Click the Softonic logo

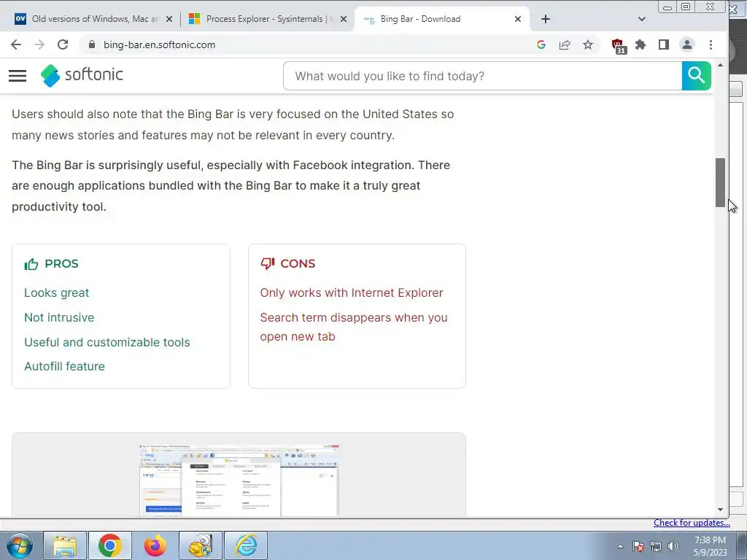[x=82, y=75]
